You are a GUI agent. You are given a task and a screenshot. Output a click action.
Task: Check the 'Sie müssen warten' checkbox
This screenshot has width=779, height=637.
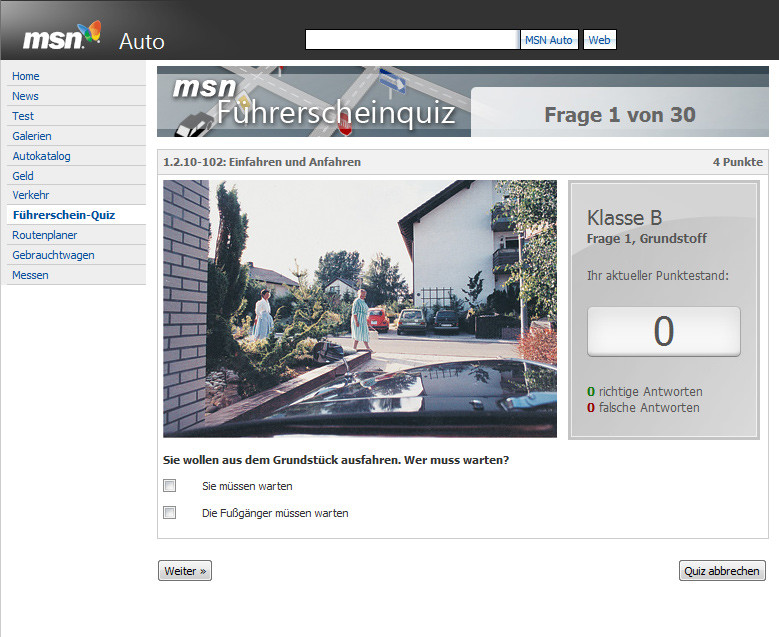(170, 485)
